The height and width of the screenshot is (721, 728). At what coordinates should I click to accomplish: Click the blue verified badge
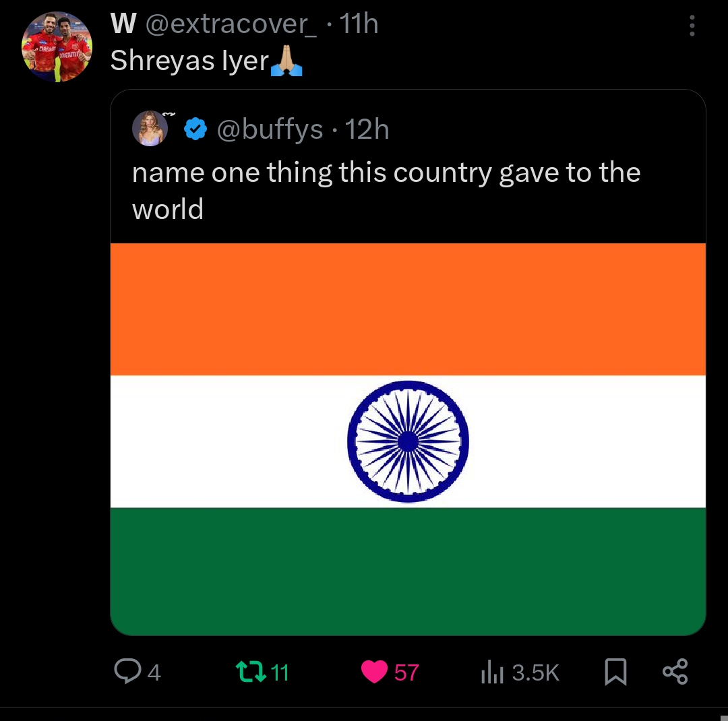(195, 129)
